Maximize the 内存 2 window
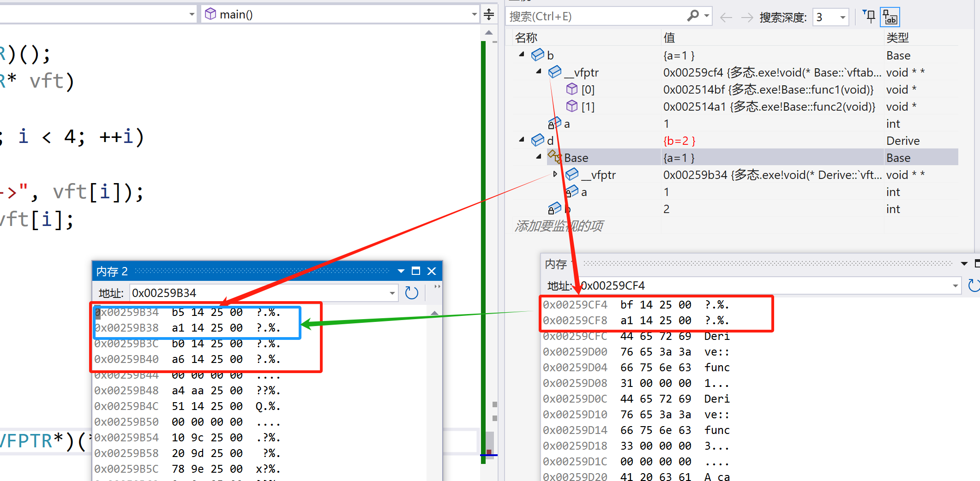This screenshot has height=481, width=980. tap(416, 271)
